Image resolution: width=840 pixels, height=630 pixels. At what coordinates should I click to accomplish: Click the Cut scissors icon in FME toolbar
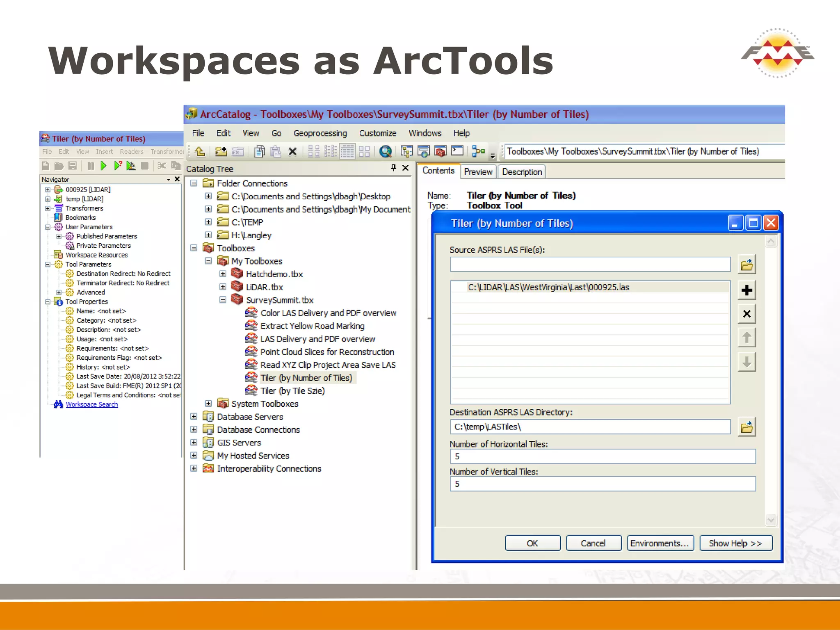point(162,166)
